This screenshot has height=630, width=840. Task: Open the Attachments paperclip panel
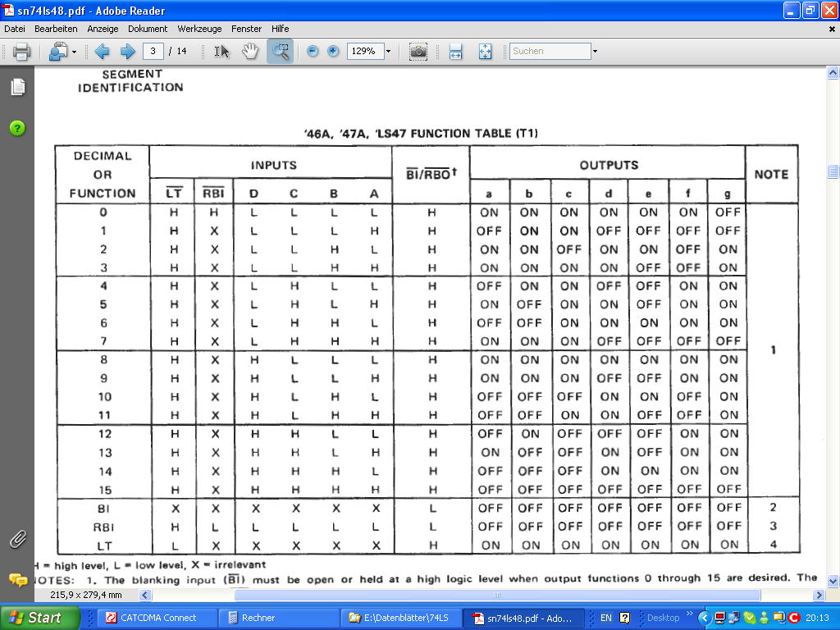tap(18, 540)
